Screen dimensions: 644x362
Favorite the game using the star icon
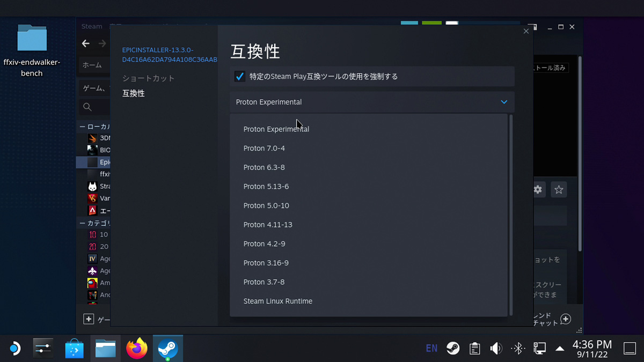pyautogui.click(x=559, y=189)
